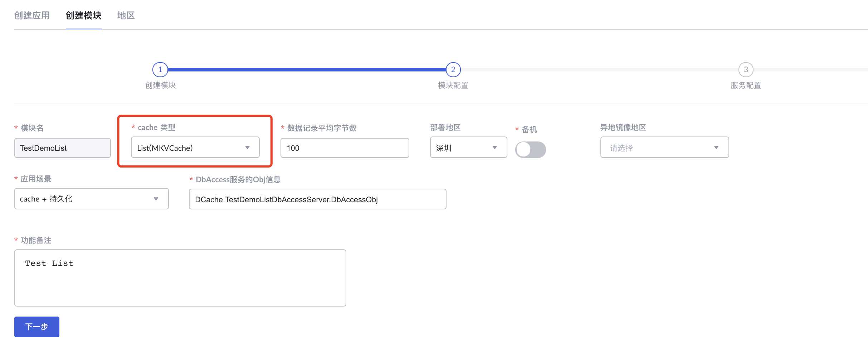Click step 3 circle 服务配置

(746, 70)
